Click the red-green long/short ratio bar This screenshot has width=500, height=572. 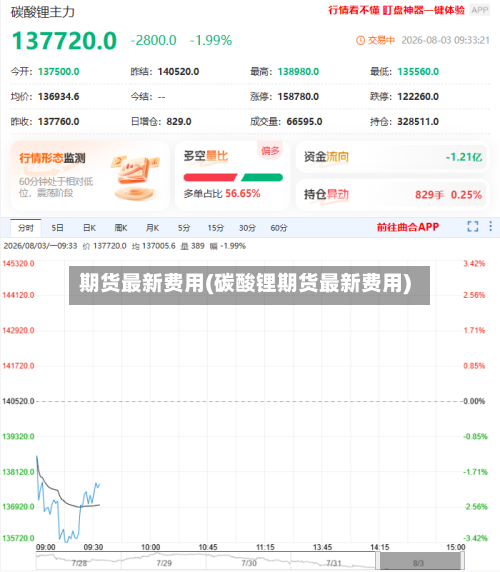pos(233,177)
